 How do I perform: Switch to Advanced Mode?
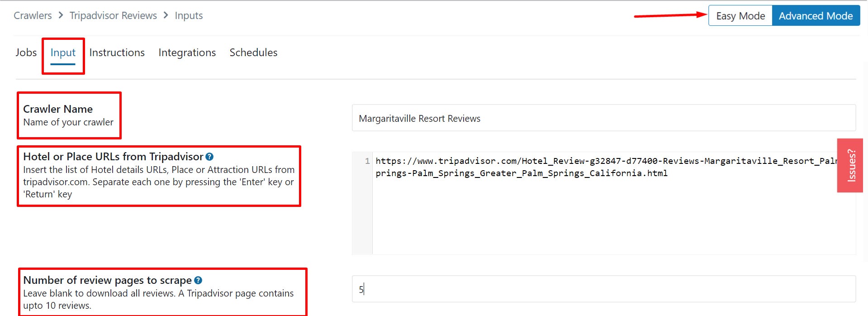pos(815,16)
